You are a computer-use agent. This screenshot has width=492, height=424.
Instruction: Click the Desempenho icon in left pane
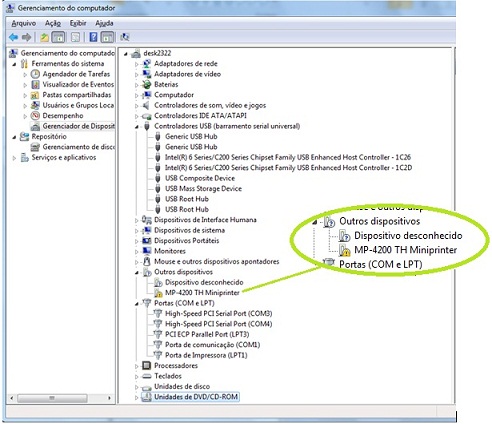(x=35, y=116)
